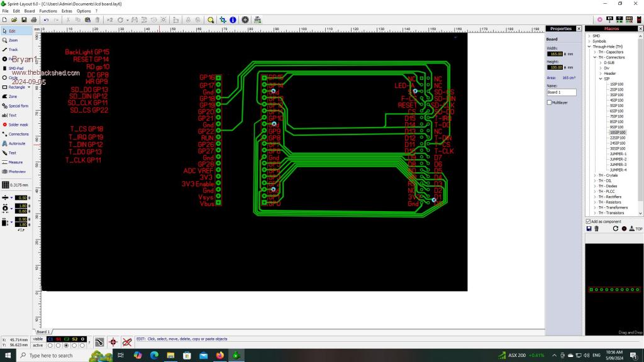This screenshot has height=362, width=644.
Task: Set S1 as the active layer
Action: (58, 345)
